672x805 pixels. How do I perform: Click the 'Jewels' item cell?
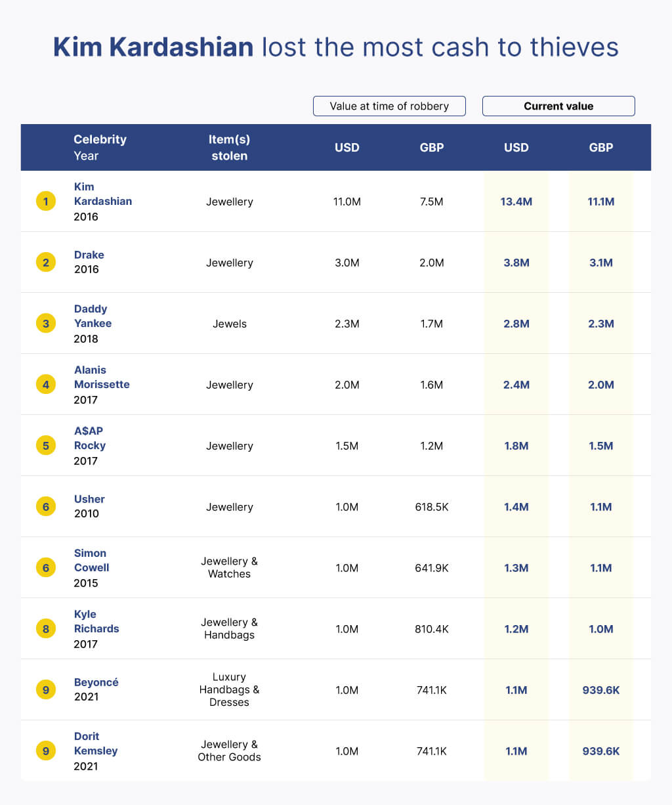pos(230,324)
